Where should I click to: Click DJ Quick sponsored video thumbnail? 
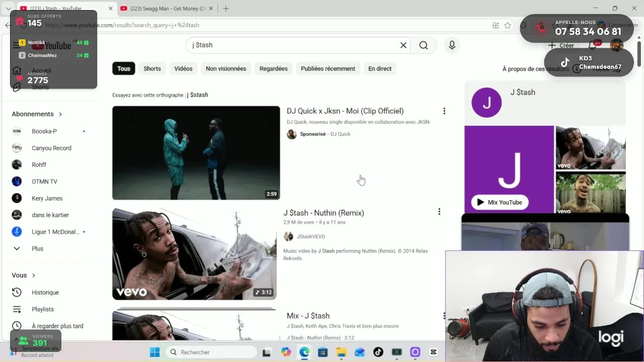(196, 153)
